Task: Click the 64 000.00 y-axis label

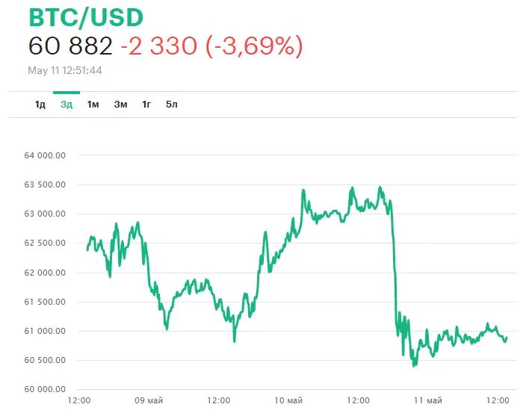Action: coord(46,155)
